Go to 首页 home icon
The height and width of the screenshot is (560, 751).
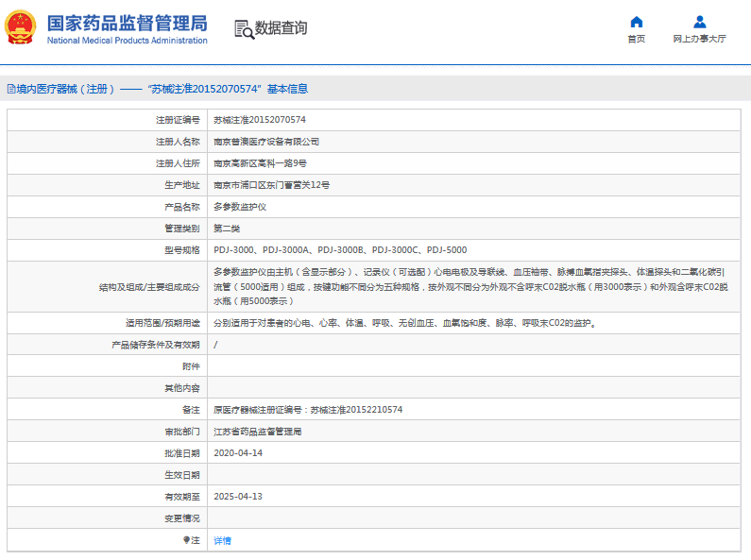pos(636,22)
